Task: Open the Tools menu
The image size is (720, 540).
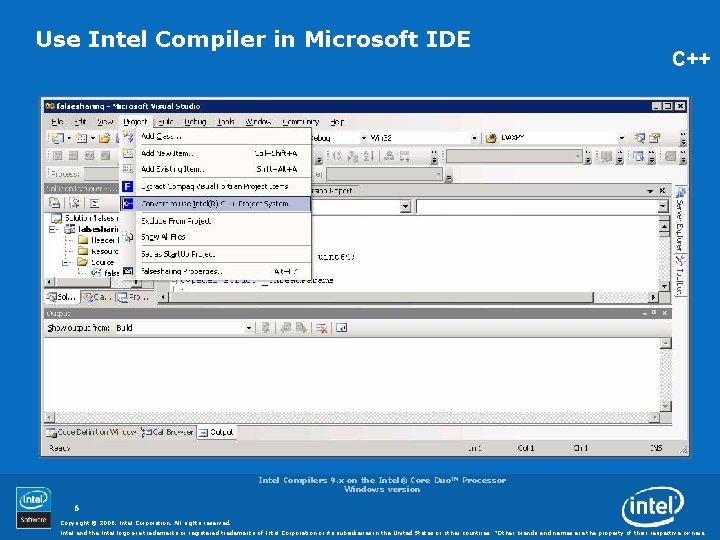Action: (x=225, y=122)
